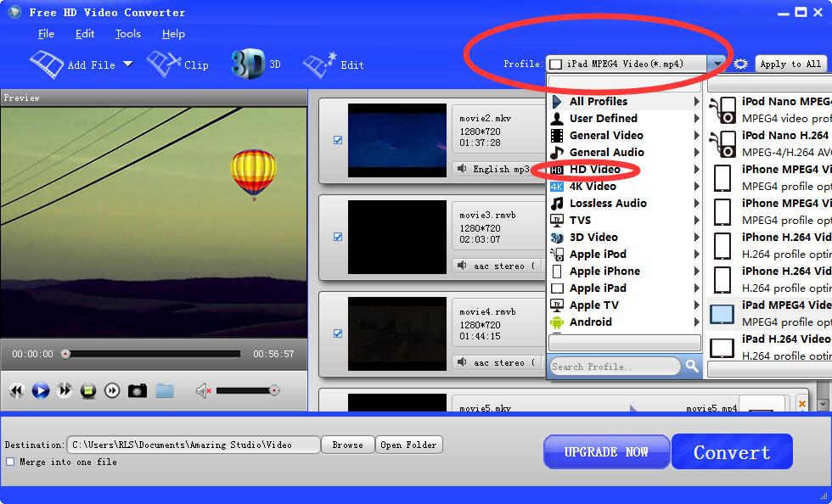
Task: Open the Tools menu
Action: (x=128, y=34)
